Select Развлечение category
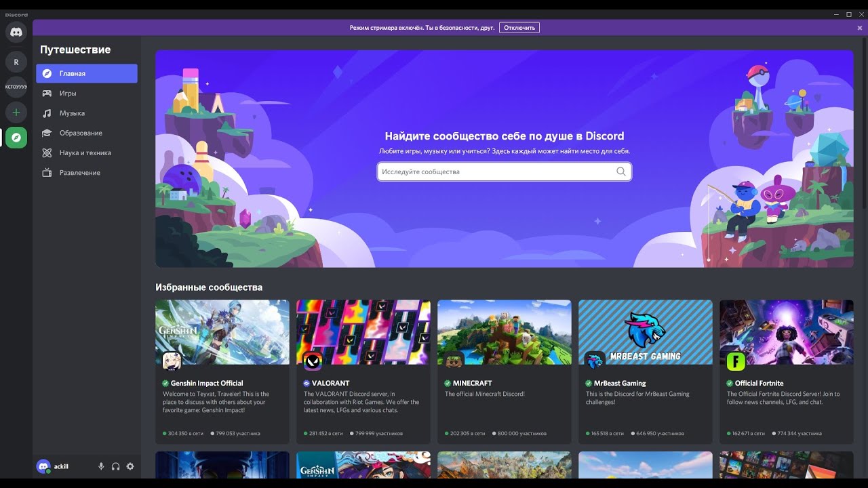This screenshot has width=868, height=488. [87, 173]
